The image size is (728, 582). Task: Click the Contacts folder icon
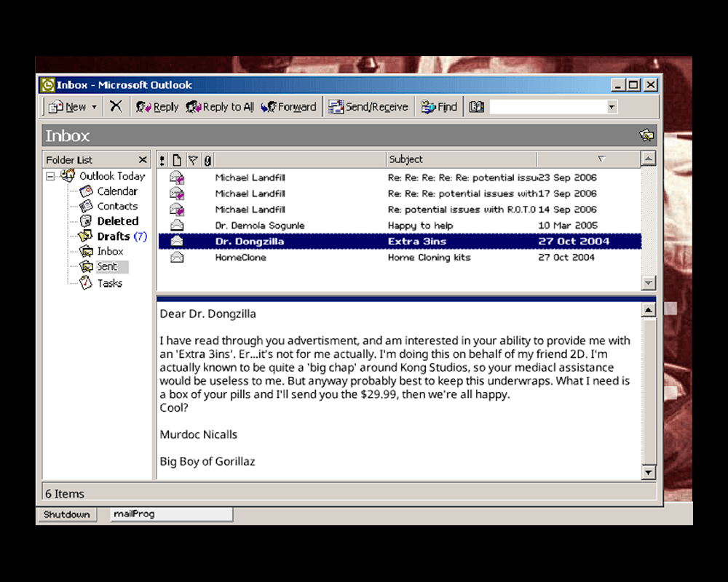(x=86, y=206)
